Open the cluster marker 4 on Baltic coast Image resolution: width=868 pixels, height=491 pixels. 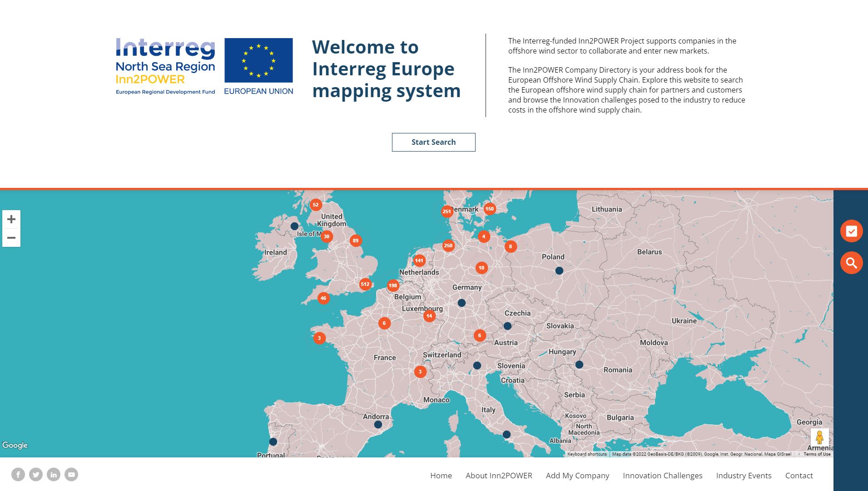tap(484, 236)
